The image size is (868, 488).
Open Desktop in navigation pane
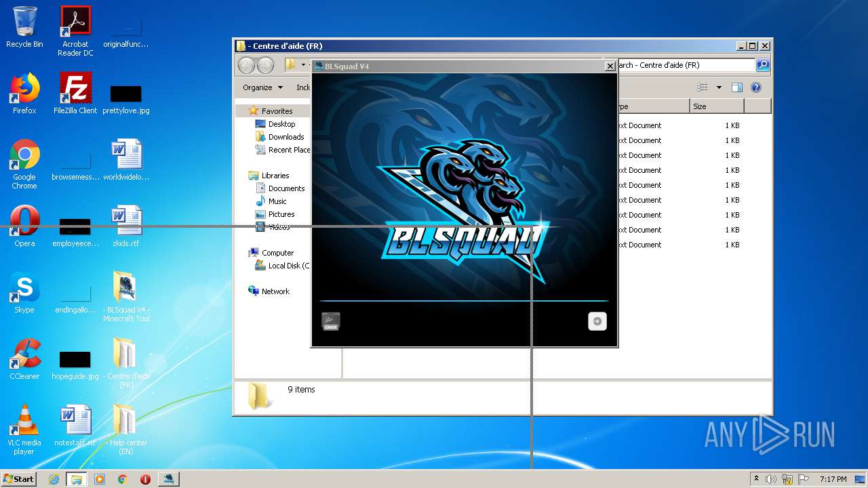281,124
